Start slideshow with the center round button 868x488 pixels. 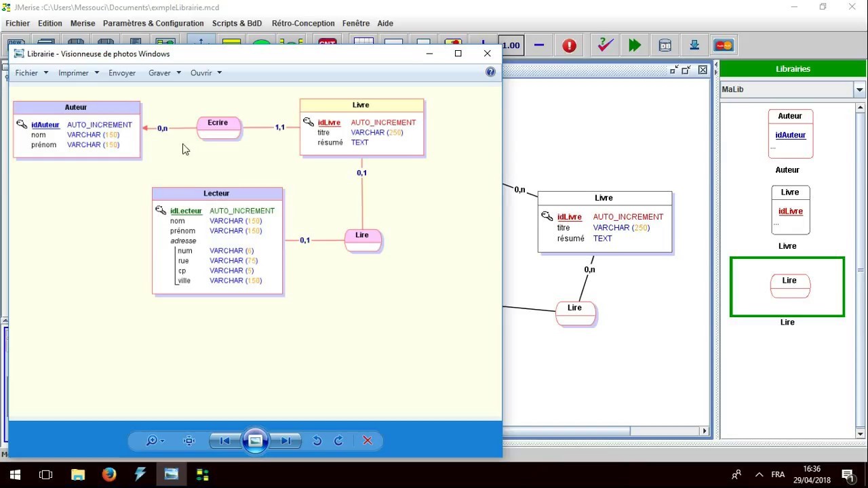point(255,441)
